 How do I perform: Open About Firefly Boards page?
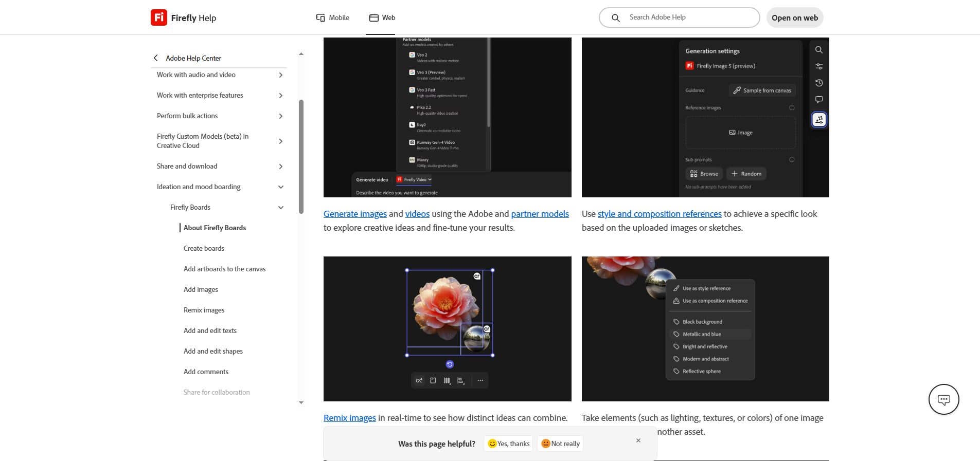pyautogui.click(x=215, y=228)
